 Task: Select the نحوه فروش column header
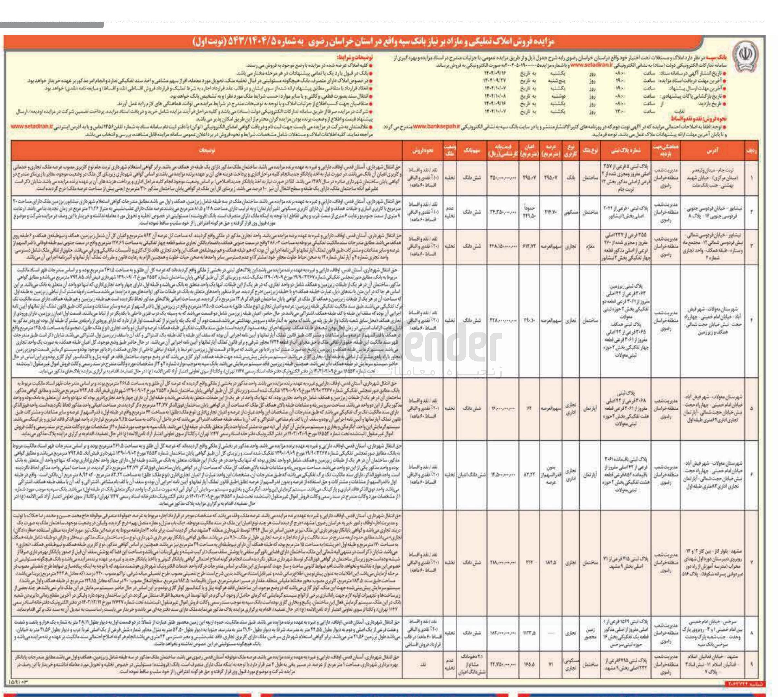click(423, 151)
